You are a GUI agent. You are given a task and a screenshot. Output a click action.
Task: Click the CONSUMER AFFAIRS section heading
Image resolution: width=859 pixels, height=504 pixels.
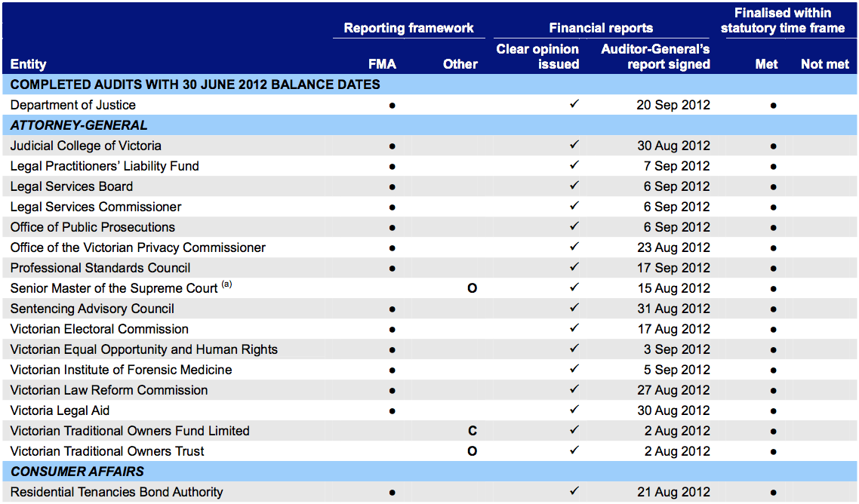[77, 472]
